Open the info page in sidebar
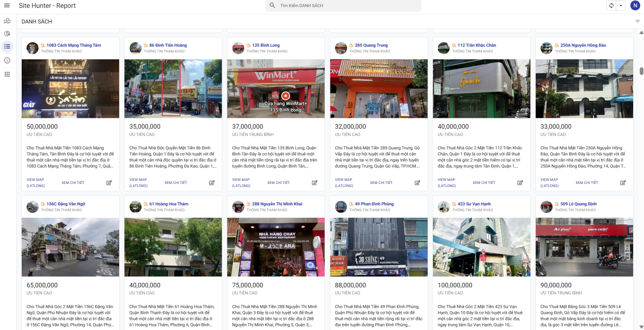This screenshot has height=330, width=644. point(7,60)
